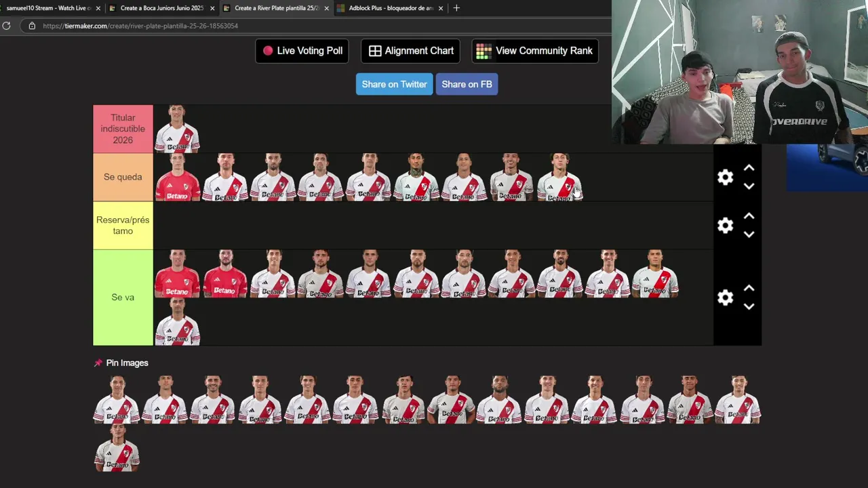Screen dimensions: 868x488
Task: Move Reserva/préstamo tier up with arrow
Action: pyautogui.click(x=749, y=216)
